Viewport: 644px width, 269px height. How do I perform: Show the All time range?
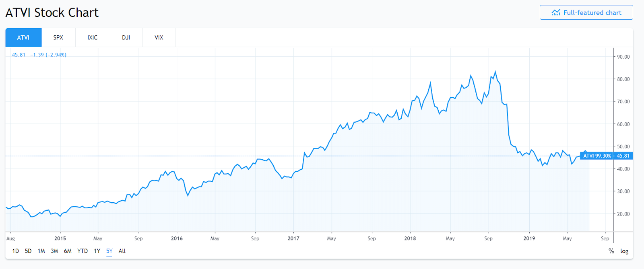click(x=122, y=251)
